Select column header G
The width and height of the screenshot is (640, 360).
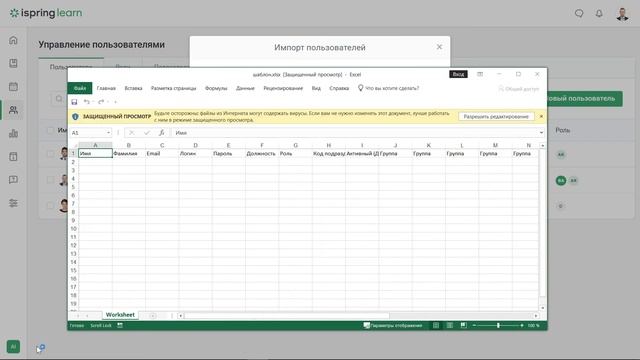point(296,145)
